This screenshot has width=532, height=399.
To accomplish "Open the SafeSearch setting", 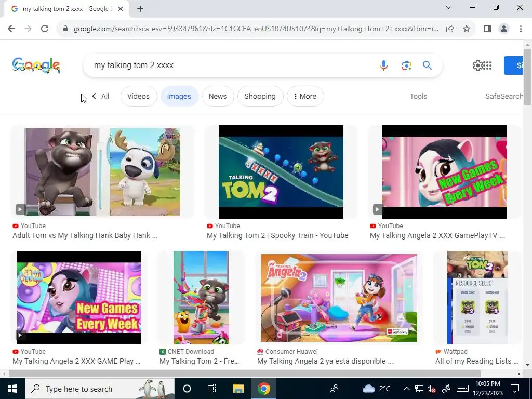I will 504,96.
